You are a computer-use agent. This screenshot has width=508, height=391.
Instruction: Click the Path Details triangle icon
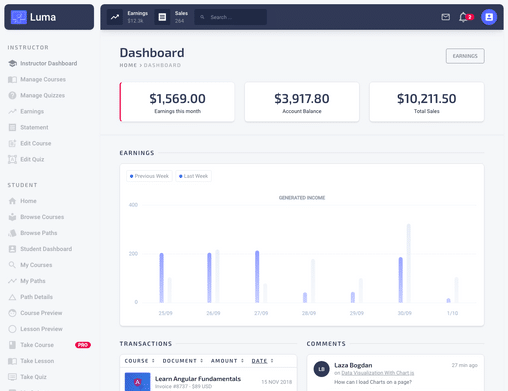tap(12, 297)
